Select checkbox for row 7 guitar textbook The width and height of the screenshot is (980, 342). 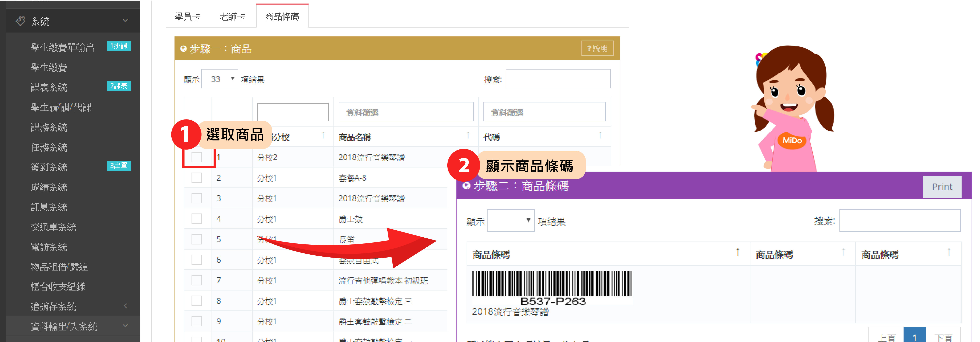tap(197, 280)
